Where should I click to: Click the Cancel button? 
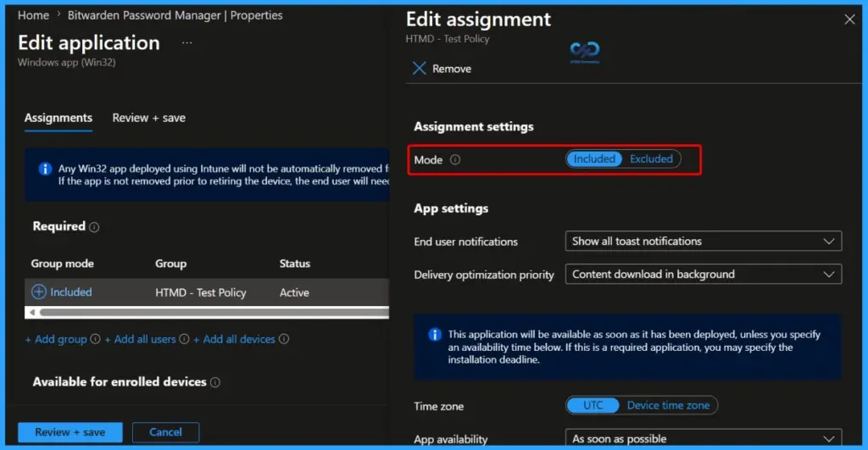click(x=165, y=432)
